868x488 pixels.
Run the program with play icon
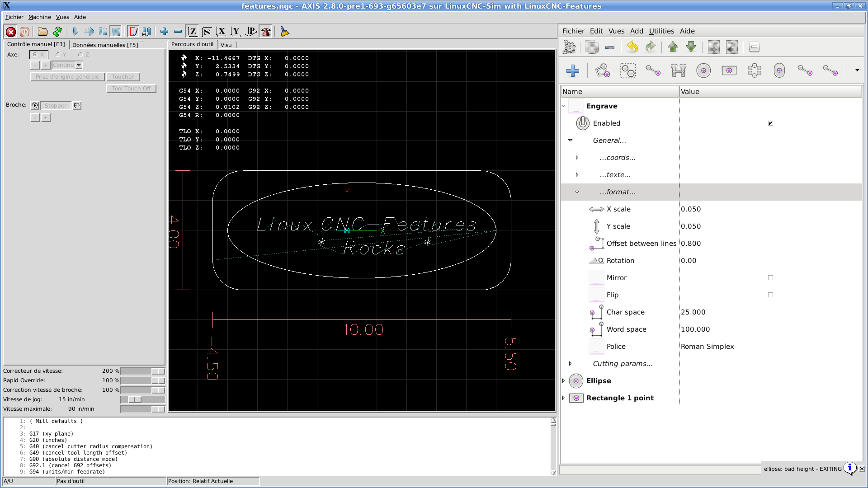[75, 32]
